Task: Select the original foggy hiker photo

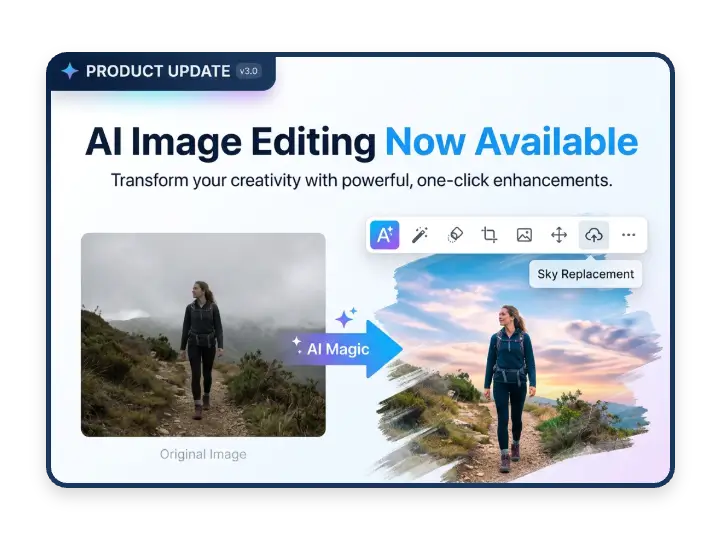Action: click(203, 334)
